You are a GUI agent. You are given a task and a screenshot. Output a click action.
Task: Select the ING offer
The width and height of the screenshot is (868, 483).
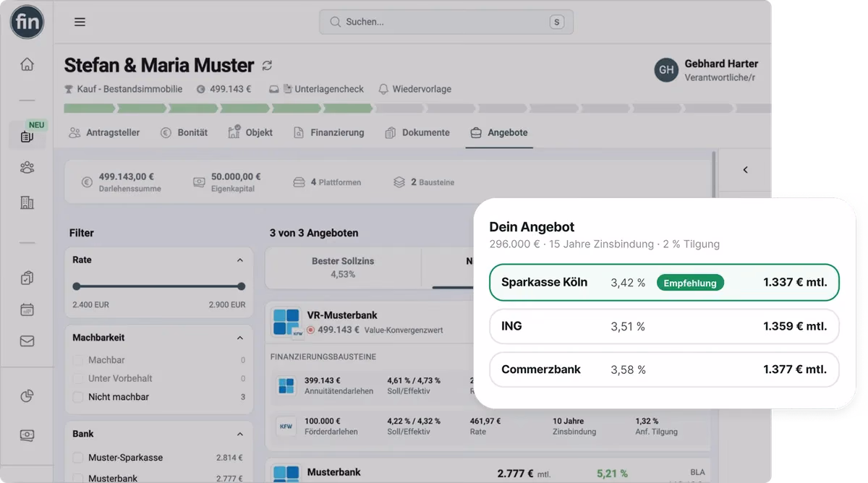click(x=664, y=326)
